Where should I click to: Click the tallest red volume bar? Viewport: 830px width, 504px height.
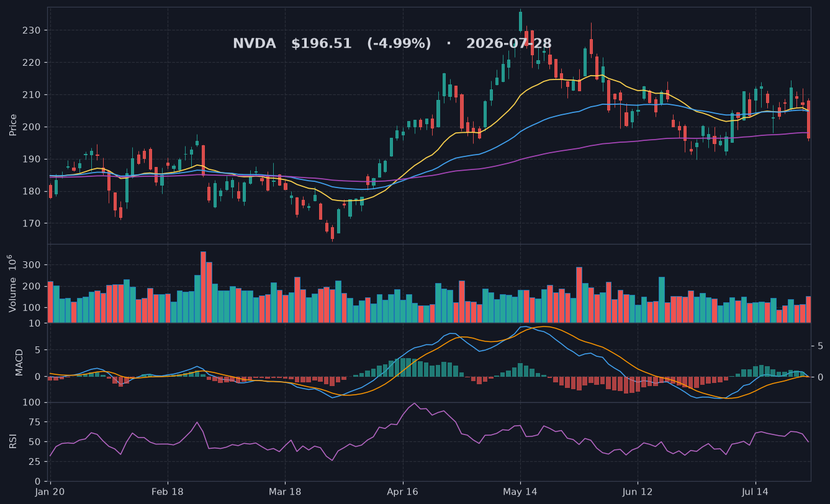(x=203, y=287)
